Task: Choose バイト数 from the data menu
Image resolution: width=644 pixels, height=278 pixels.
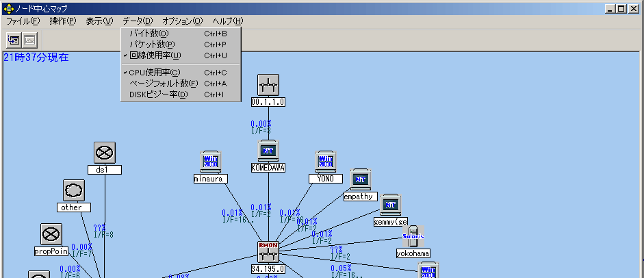Action: coord(181,34)
